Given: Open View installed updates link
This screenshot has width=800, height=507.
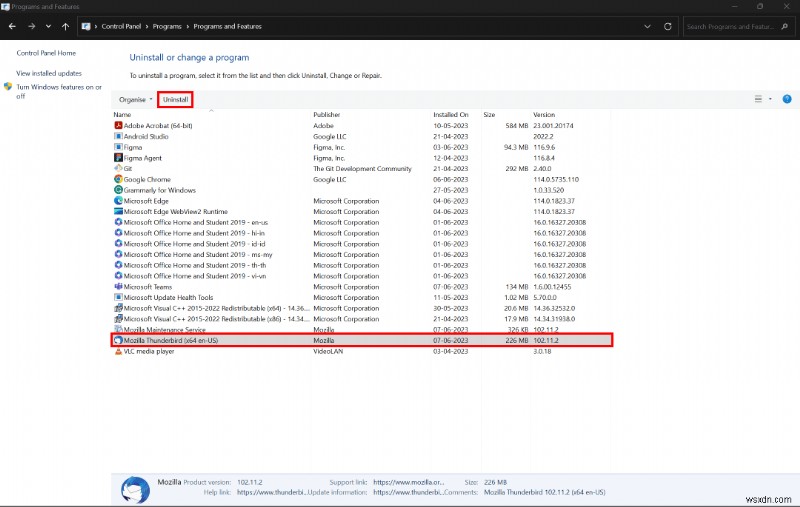Looking at the screenshot, I should point(49,73).
